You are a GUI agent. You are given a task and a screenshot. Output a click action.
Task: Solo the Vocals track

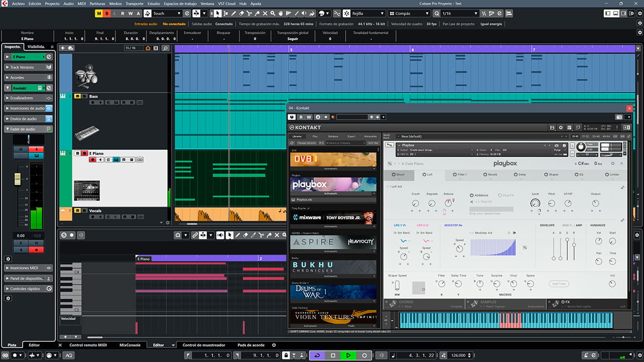tap(84, 211)
